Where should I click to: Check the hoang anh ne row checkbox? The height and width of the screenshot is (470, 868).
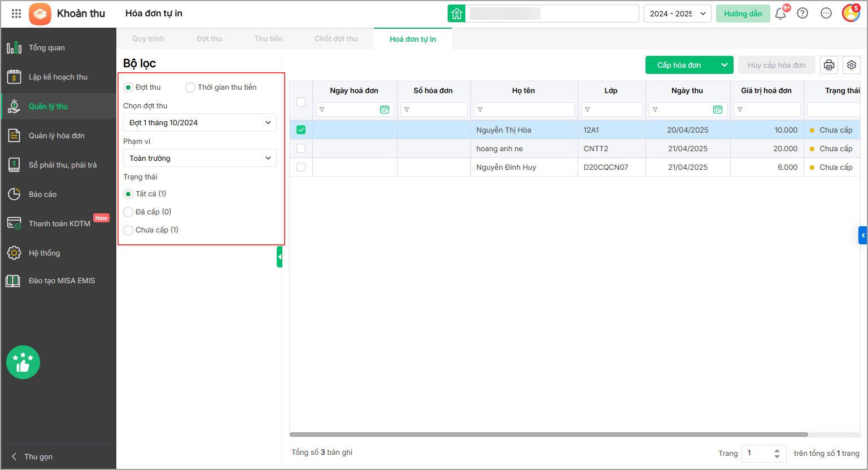coord(301,148)
